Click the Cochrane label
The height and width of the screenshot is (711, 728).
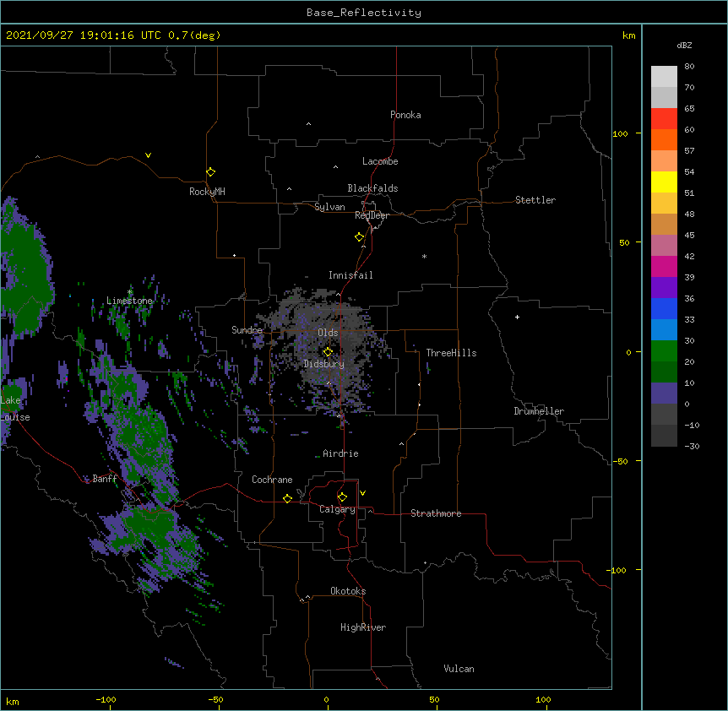coord(272,480)
